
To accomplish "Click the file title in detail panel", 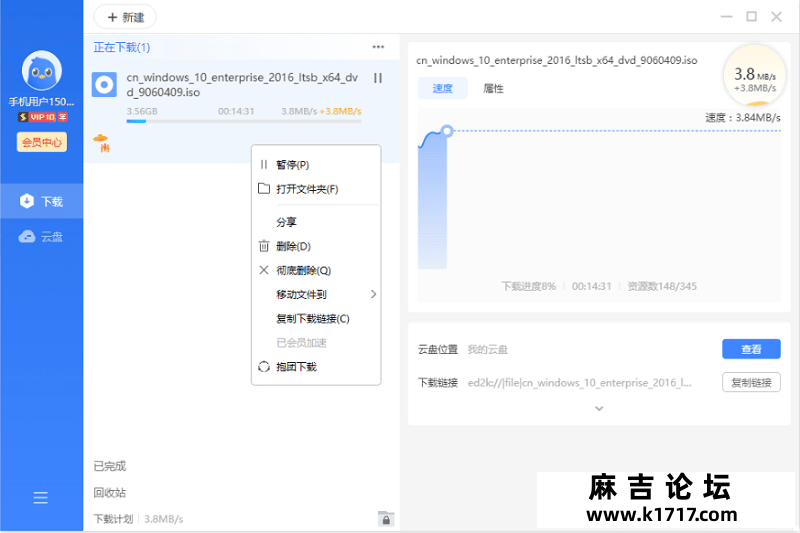I will click(557, 60).
